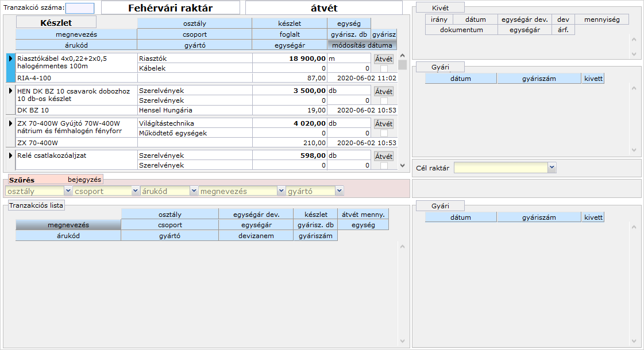
Task: Click the Relé csatlakozóaljzat row selector arrow
Action: tap(10, 155)
